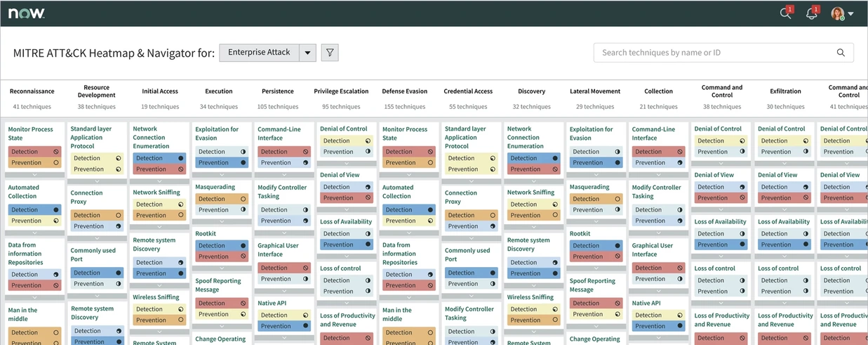
Task: Expand Connection Proxy card chevron under Resource Development
Action: tap(97, 237)
